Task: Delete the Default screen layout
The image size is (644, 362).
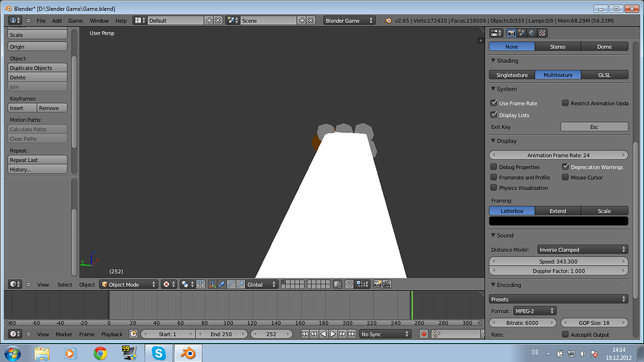Action: point(218,21)
